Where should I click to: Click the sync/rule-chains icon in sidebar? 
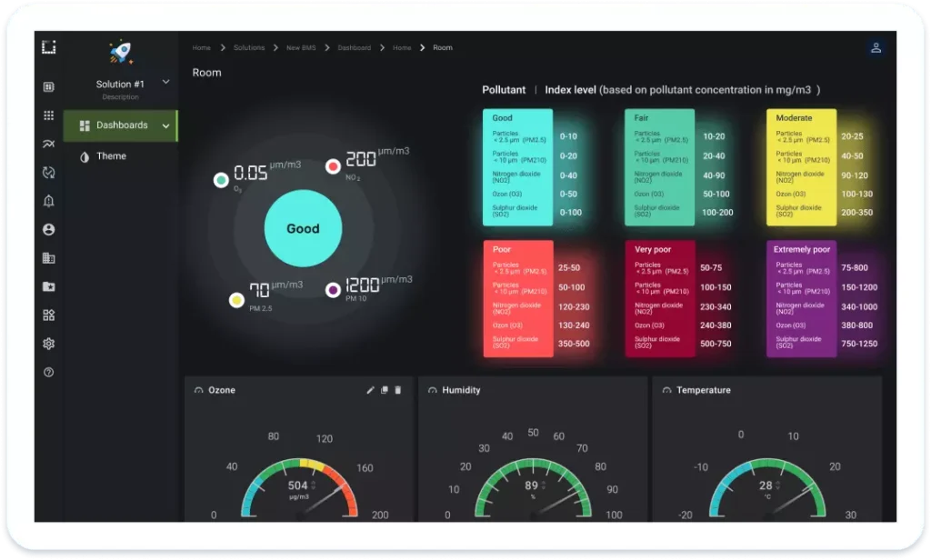(48, 173)
